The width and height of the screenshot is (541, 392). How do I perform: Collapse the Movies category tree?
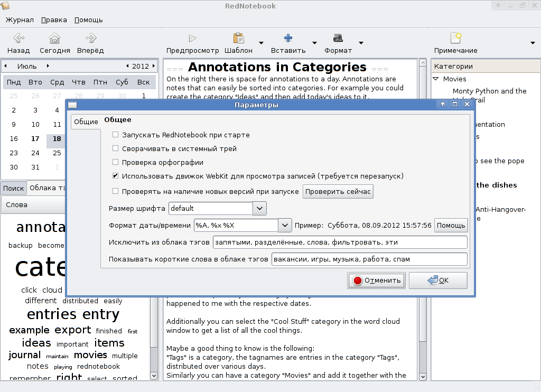pos(436,79)
